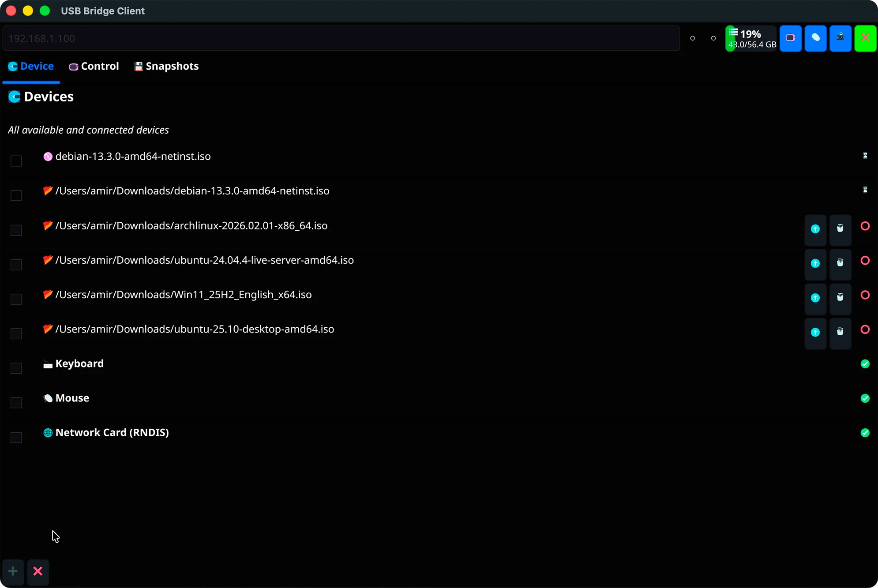Click the pink X button at bottom left
This screenshot has height=588, width=878.
point(38,572)
